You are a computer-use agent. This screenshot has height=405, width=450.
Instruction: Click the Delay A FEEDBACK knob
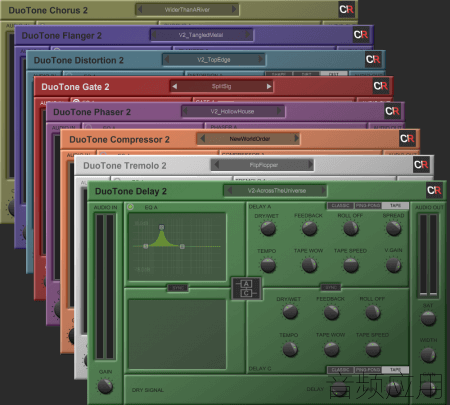point(309,229)
